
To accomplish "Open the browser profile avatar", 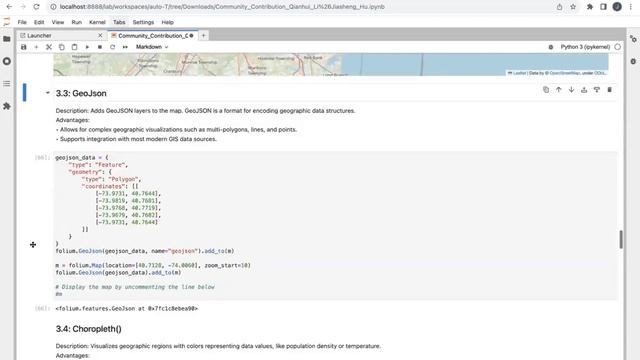I will coord(617,7).
